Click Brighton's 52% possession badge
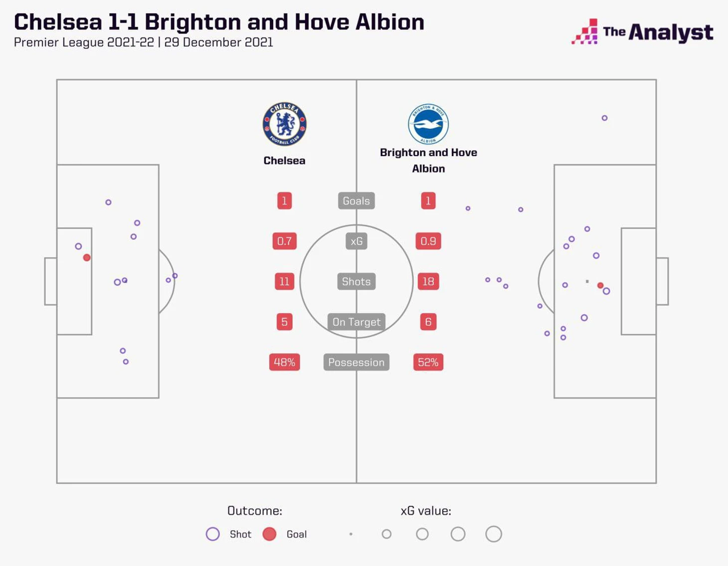 click(x=428, y=363)
